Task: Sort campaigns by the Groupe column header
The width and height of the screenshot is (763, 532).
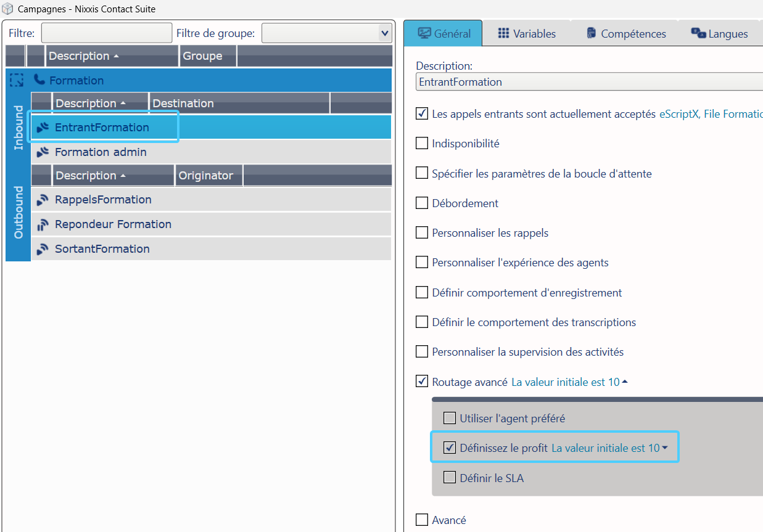Action: click(x=202, y=56)
